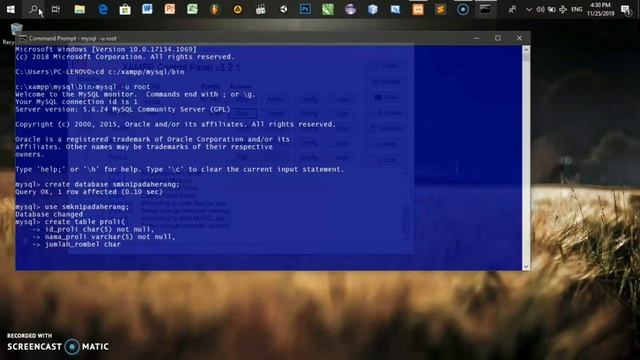Open the Windows Start menu
Image resolution: width=640 pixels, height=360 pixels.
click(x=11, y=9)
